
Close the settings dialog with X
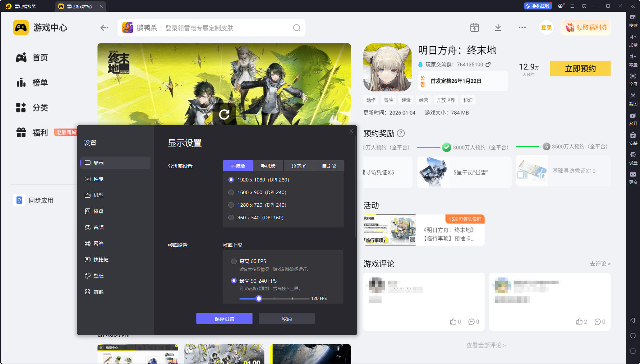351,131
